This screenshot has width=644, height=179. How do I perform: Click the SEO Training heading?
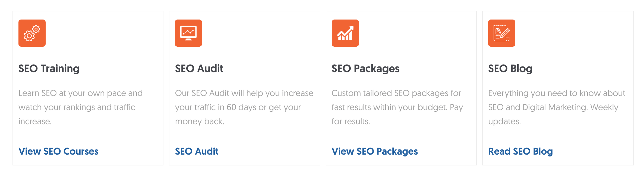tap(49, 69)
